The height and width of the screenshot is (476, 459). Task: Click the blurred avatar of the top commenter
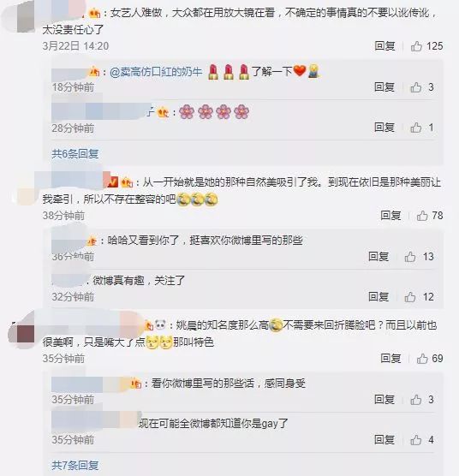click(x=21, y=17)
